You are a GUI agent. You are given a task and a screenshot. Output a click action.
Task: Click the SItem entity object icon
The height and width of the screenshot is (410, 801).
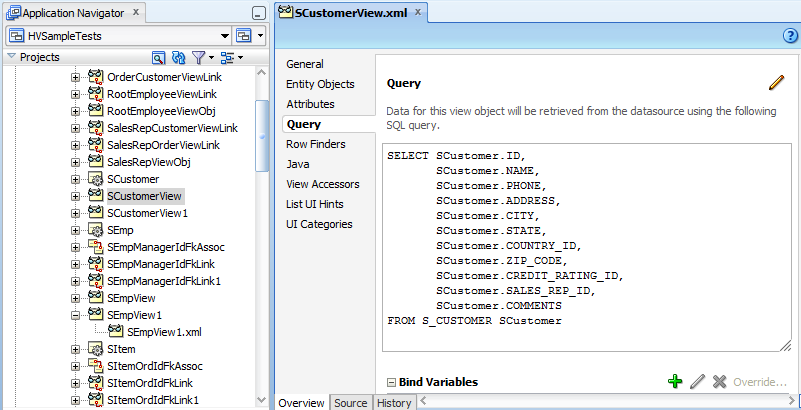coord(96,349)
